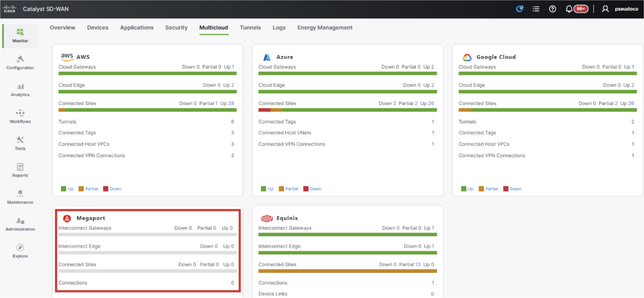Open AWS Tunnels count 6
644x298 pixels.
[x=232, y=122]
